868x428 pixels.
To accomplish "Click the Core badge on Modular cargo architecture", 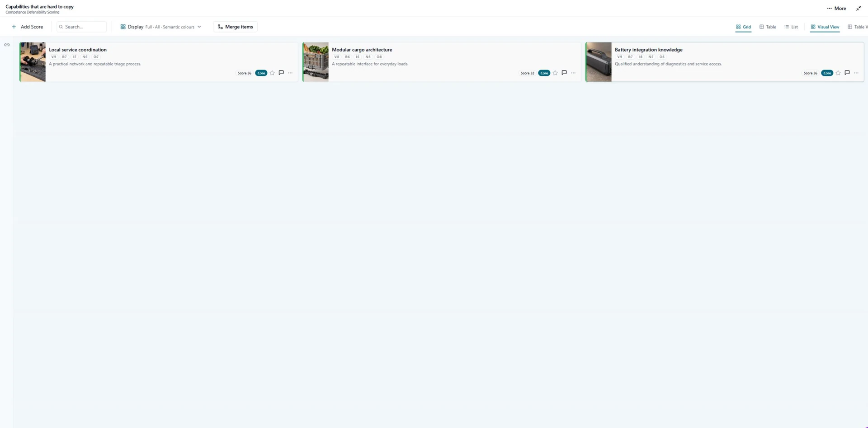I will [544, 73].
